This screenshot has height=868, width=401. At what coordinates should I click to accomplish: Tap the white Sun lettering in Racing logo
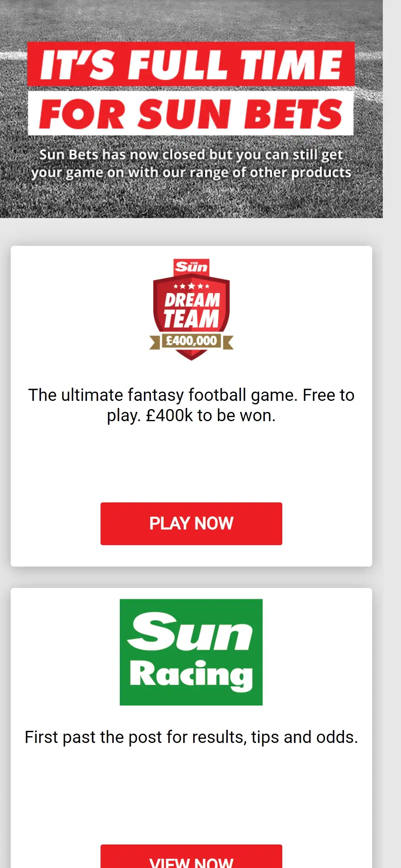[x=190, y=632]
